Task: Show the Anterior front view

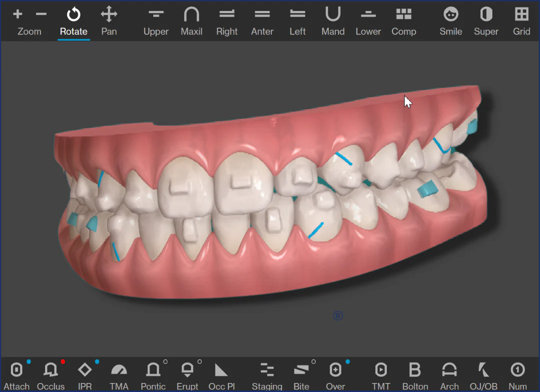Action: [x=262, y=22]
